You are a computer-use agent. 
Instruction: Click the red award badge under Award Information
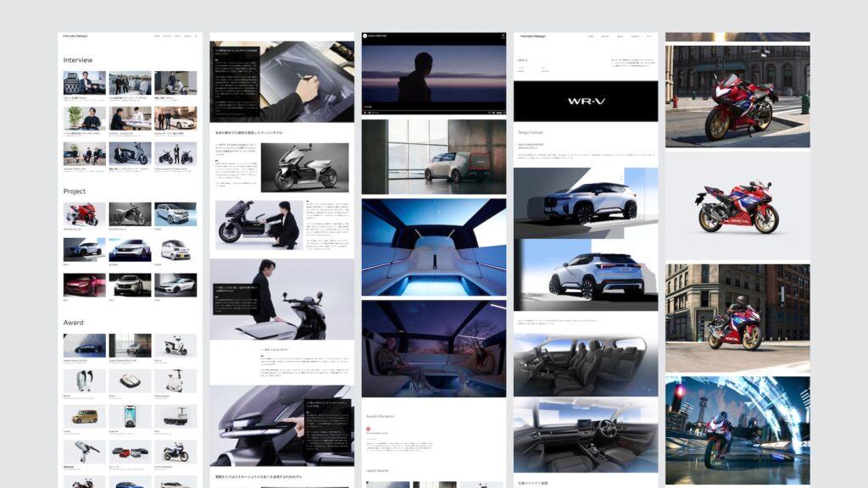coord(369,429)
